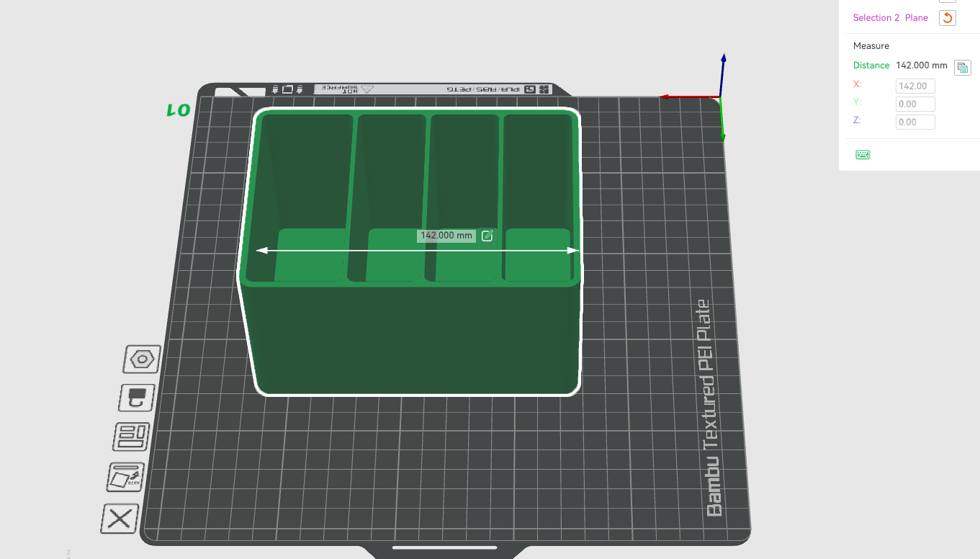Click inside the X coordinate field showing 142.00
The image size is (980, 559).
tap(914, 86)
